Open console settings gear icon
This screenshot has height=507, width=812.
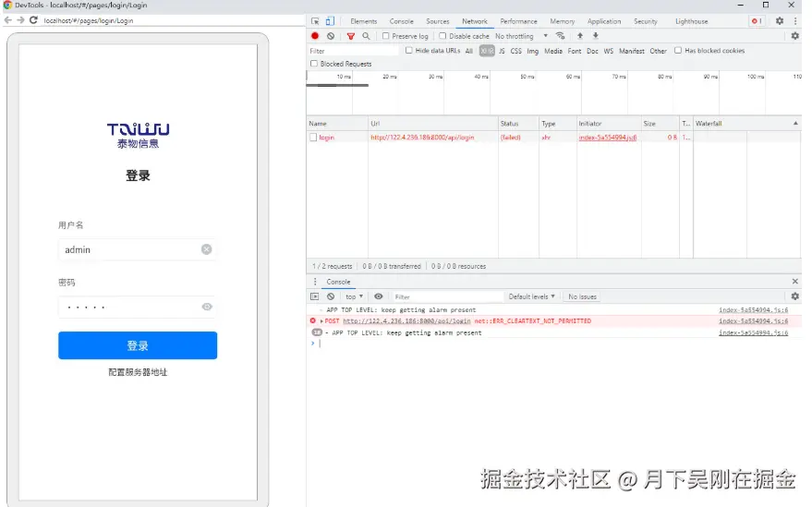(x=795, y=296)
